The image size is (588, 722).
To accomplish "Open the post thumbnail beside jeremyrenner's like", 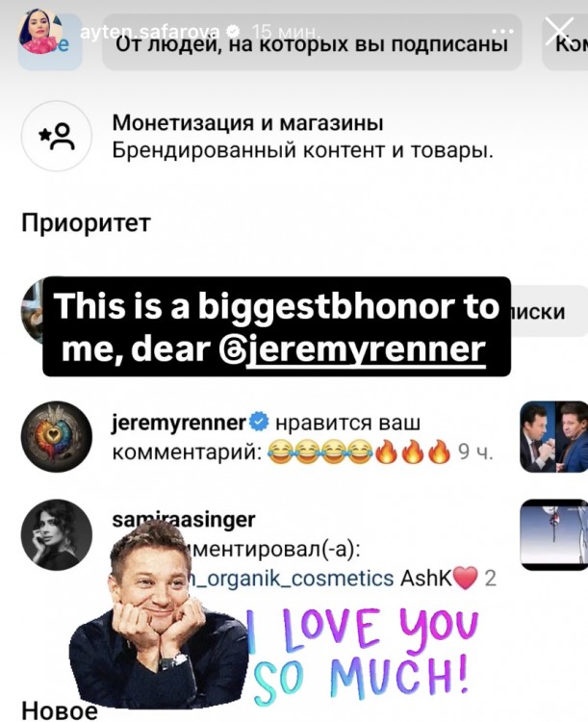I will click(x=554, y=436).
